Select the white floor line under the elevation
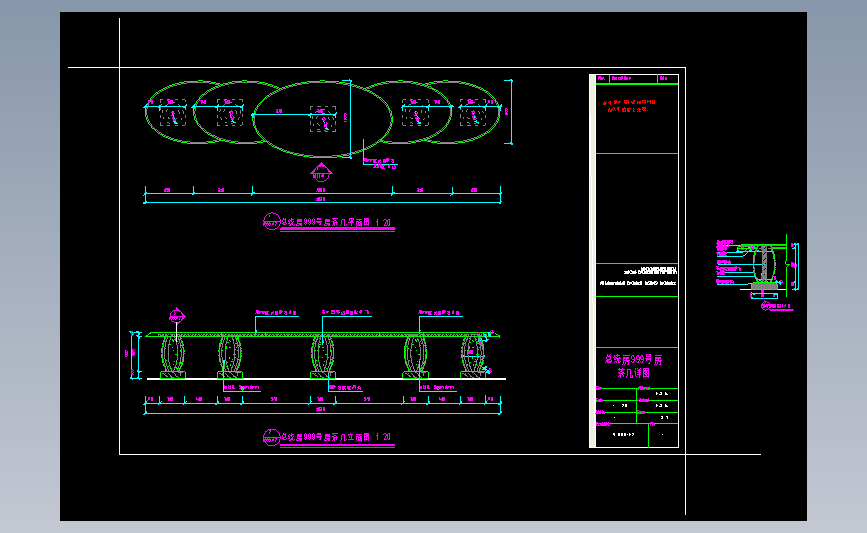Viewport: 867px width, 533px height. tap(326, 379)
